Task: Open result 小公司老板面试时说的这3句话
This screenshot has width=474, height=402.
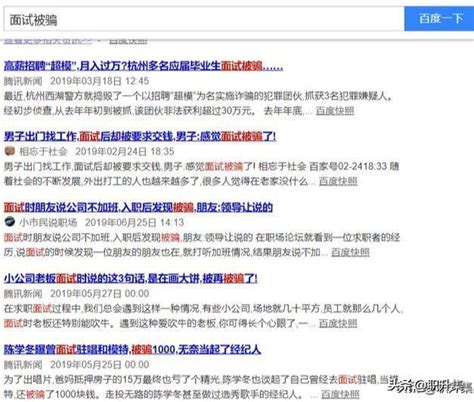Action: click(x=130, y=278)
